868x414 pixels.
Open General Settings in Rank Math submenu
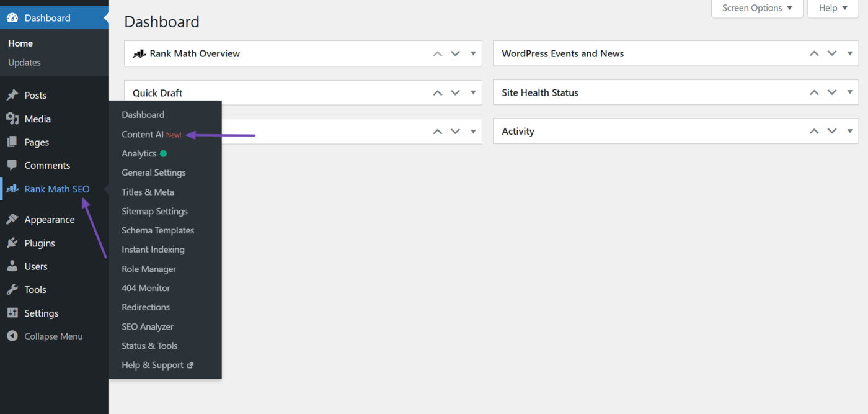[154, 172]
